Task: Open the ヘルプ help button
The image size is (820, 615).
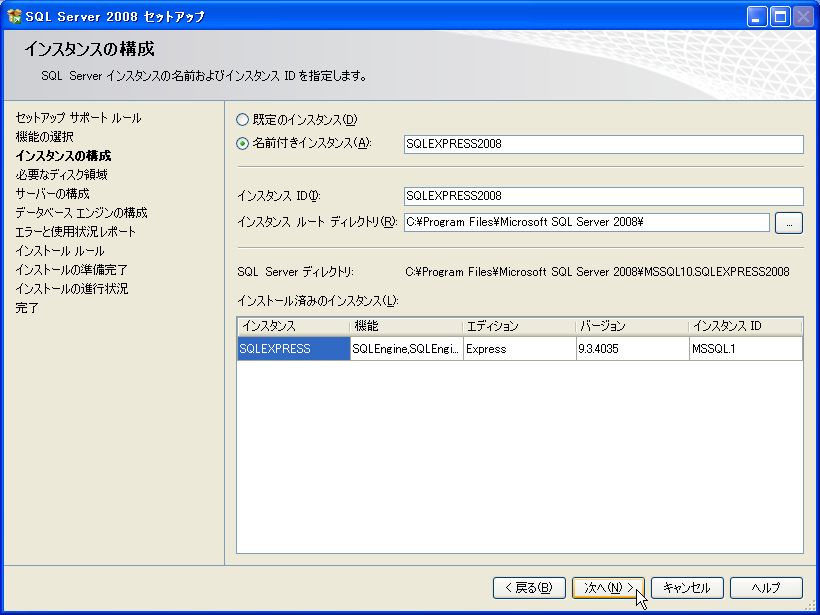Action: click(766, 588)
